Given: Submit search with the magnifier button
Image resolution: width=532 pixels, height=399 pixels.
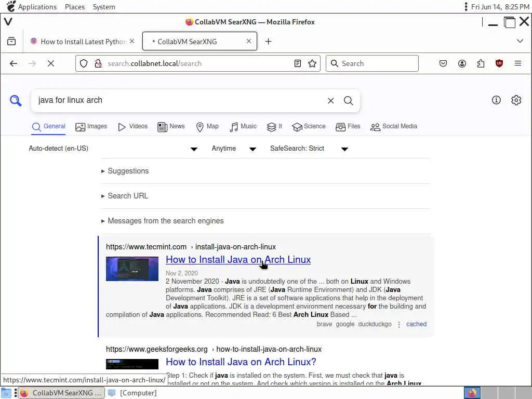Looking at the screenshot, I should [349, 101].
